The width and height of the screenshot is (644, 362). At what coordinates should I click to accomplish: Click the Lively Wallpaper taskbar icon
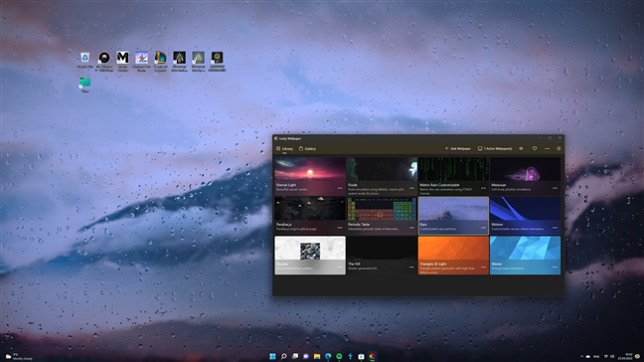tap(372, 356)
